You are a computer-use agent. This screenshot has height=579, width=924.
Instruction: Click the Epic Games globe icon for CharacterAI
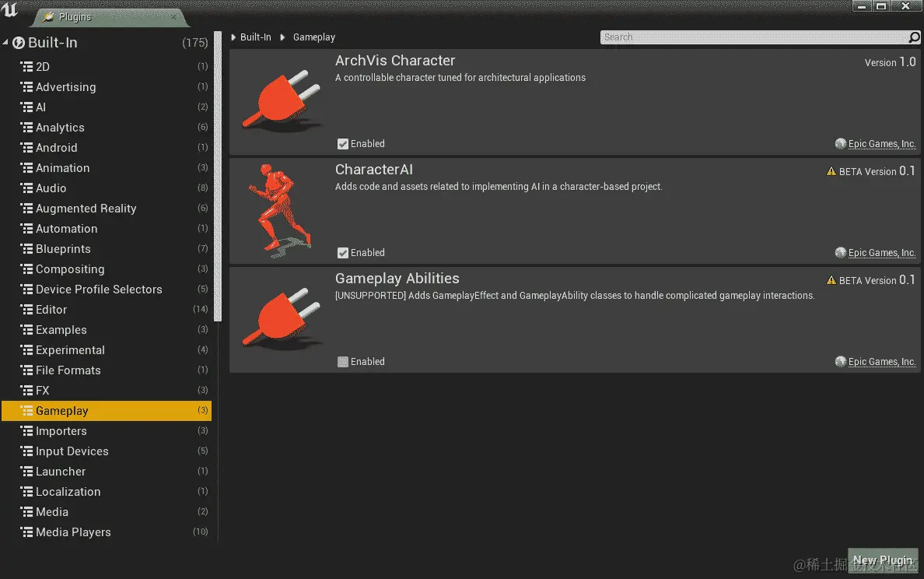pos(840,252)
